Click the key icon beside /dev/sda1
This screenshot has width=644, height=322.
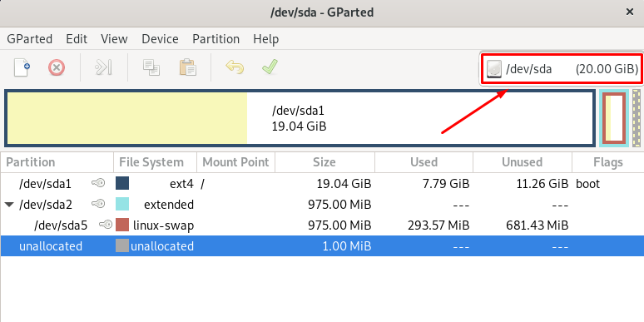98,183
